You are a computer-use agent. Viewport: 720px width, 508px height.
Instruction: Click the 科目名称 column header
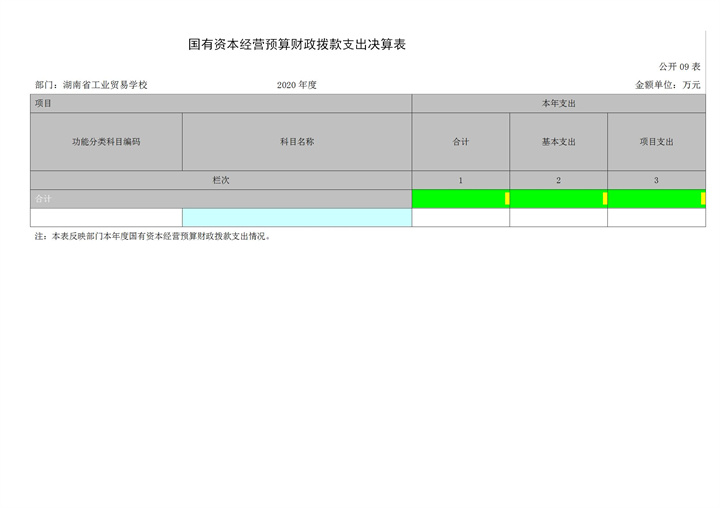[x=297, y=142]
